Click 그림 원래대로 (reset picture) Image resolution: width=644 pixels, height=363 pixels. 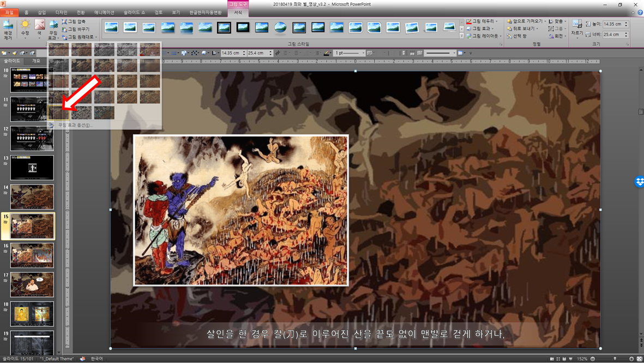point(77,37)
